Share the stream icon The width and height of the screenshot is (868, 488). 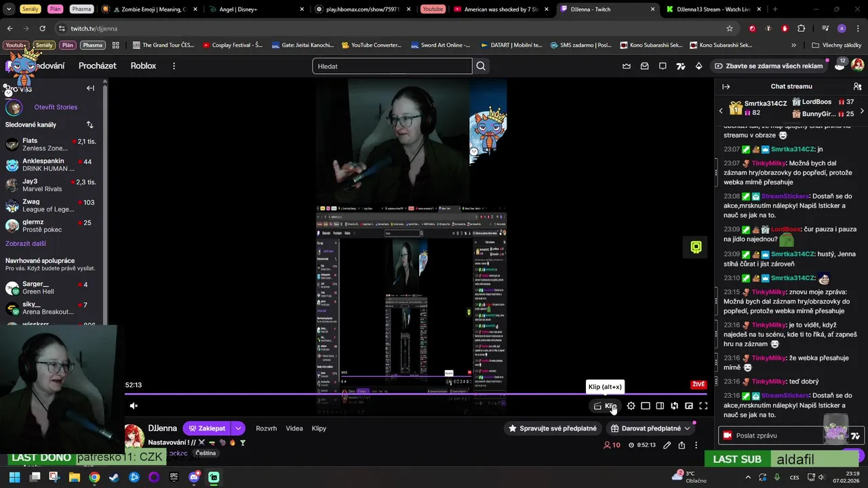pos(682,445)
